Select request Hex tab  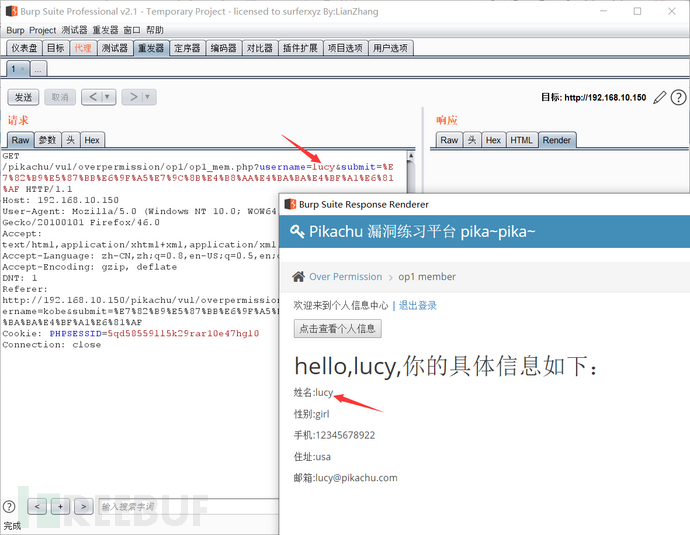(92, 140)
